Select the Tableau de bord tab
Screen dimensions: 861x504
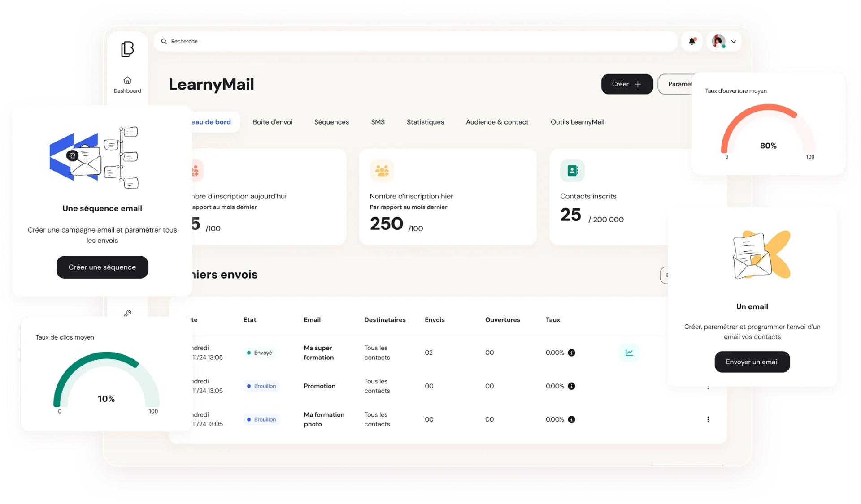(216, 122)
